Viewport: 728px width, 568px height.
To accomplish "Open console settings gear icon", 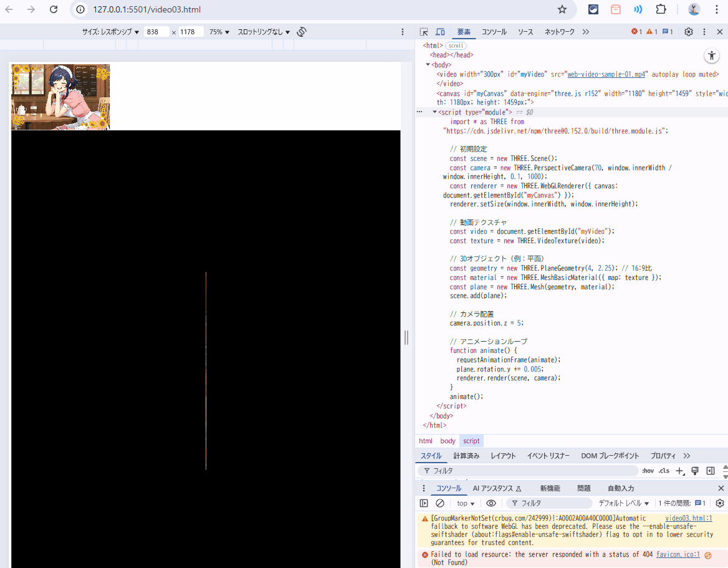I will 720,503.
